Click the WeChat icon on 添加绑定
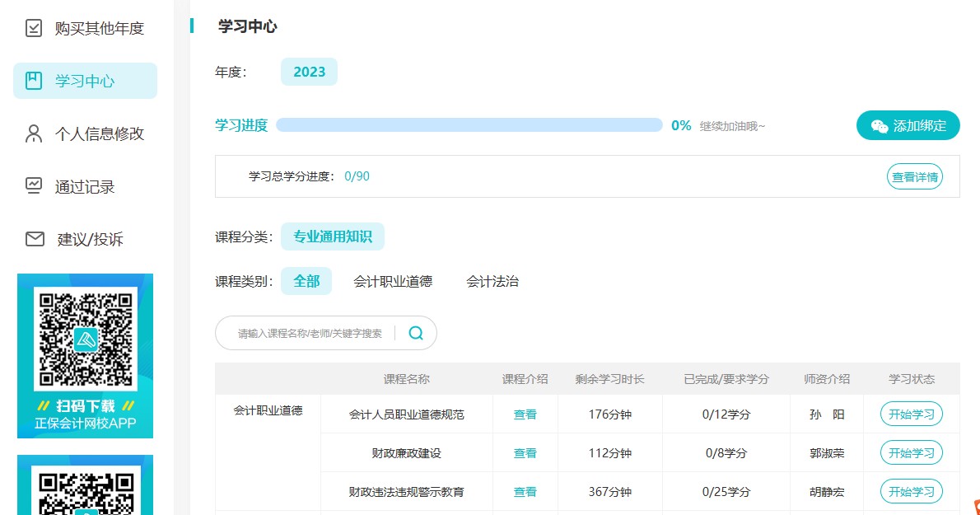The image size is (980, 515). (x=880, y=126)
